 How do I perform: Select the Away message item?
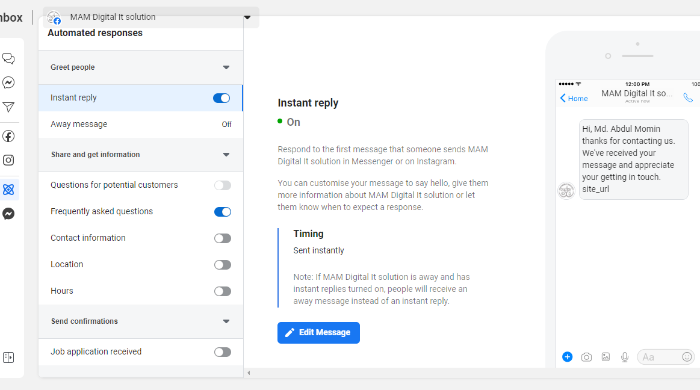141,124
